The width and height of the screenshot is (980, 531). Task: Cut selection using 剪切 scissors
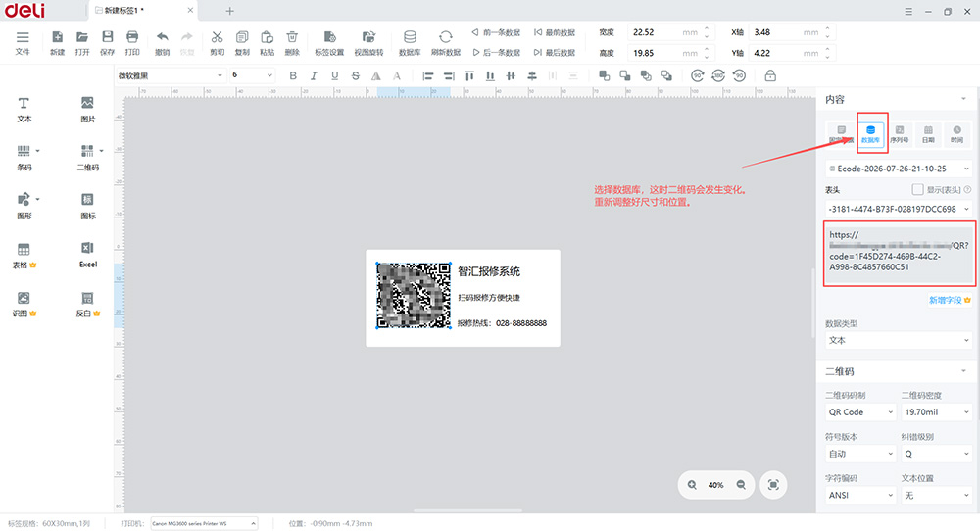[x=217, y=43]
